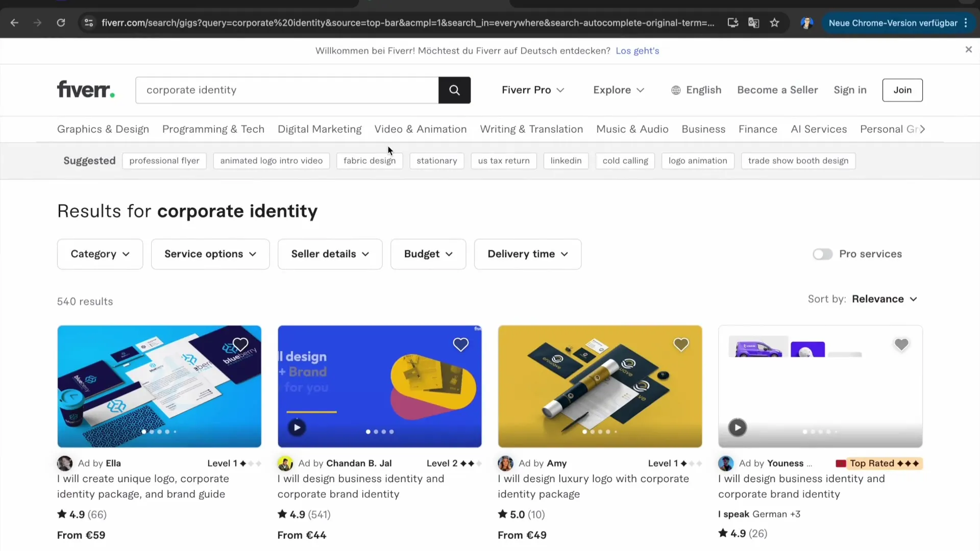Like the Chandan B. Jal gig heart
The width and height of the screenshot is (980, 551).
[x=460, y=345]
